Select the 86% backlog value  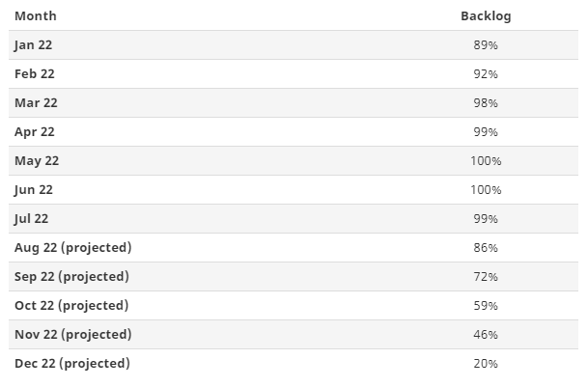486,247
